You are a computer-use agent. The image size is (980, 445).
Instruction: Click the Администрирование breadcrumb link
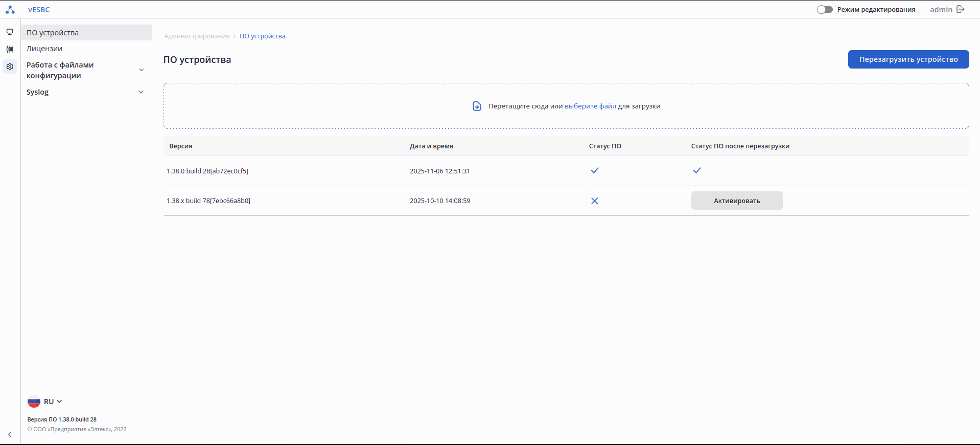point(197,36)
